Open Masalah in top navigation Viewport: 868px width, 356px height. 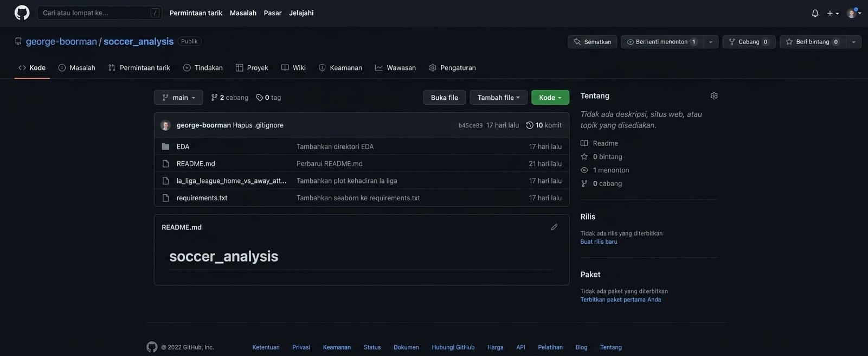click(243, 13)
